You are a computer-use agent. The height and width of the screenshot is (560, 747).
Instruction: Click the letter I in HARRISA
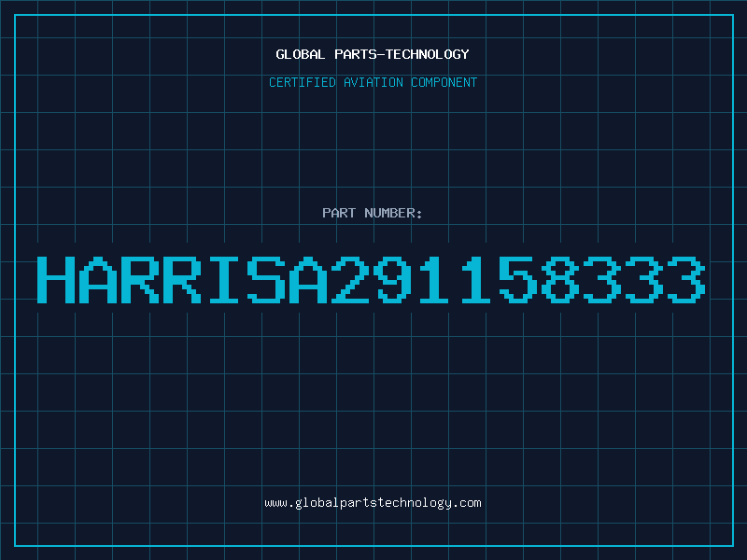[224, 279]
